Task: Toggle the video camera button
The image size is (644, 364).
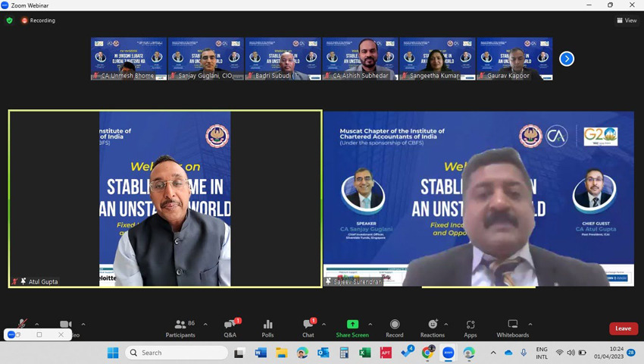Action: [x=66, y=325]
